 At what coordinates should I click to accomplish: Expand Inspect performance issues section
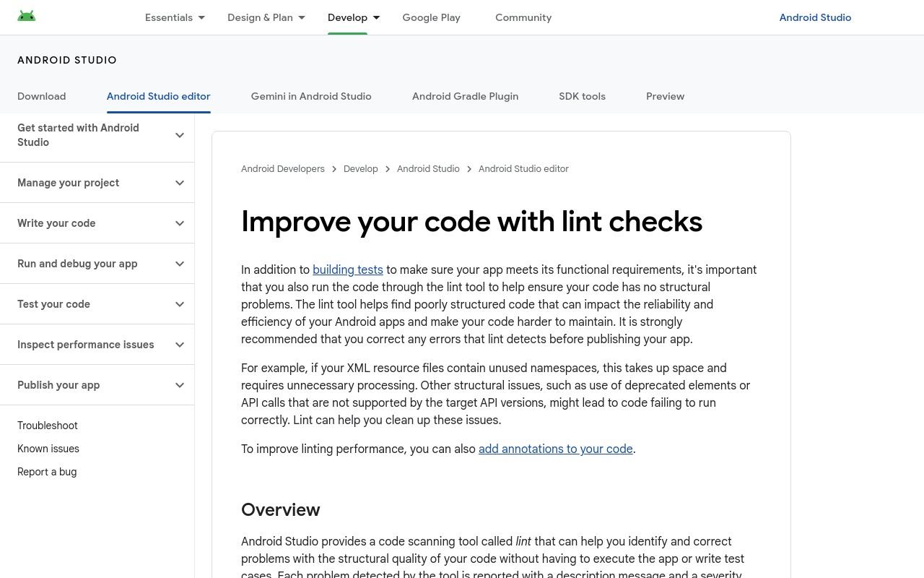tap(97, 345)
